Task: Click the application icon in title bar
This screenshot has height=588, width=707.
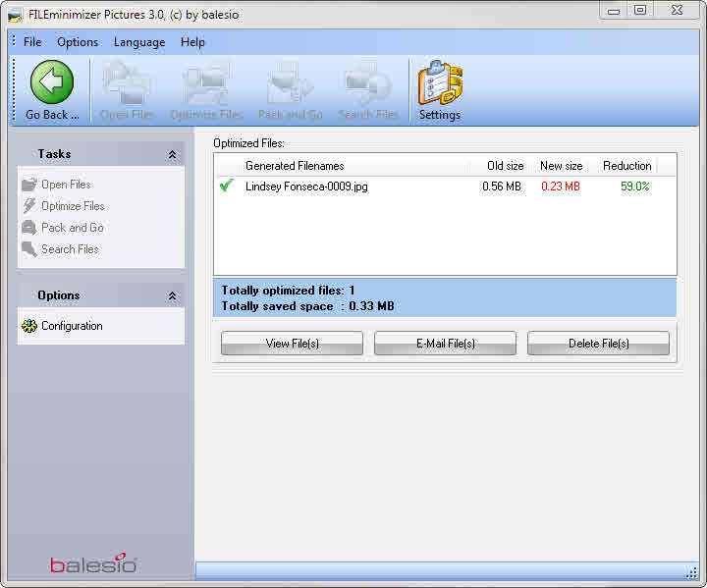Action: pos(16,16)
